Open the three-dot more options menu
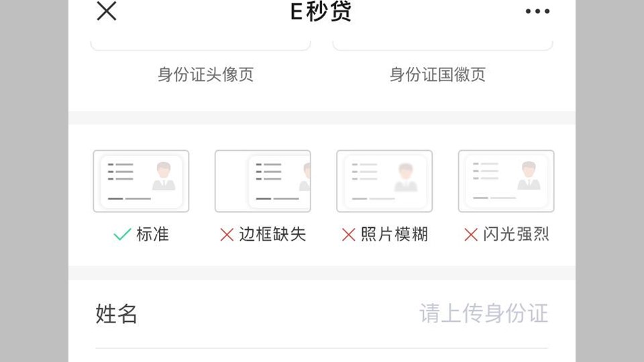 (537, 11)
